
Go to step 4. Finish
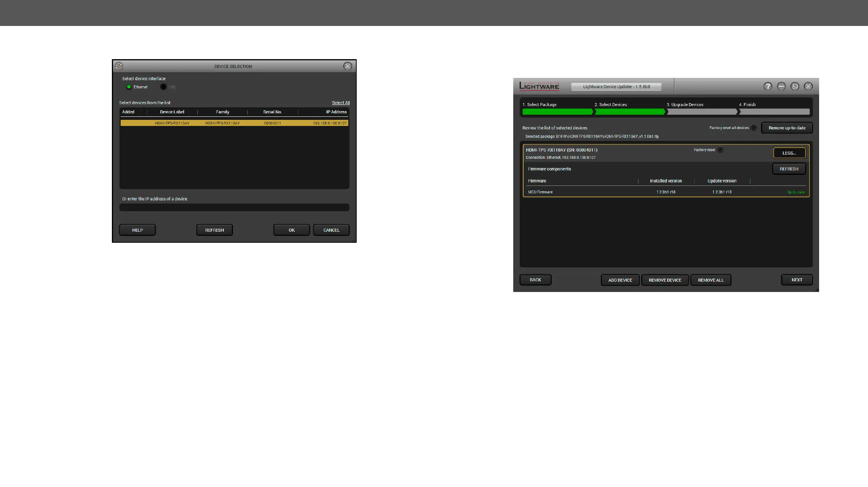click(x=747, y=105)
